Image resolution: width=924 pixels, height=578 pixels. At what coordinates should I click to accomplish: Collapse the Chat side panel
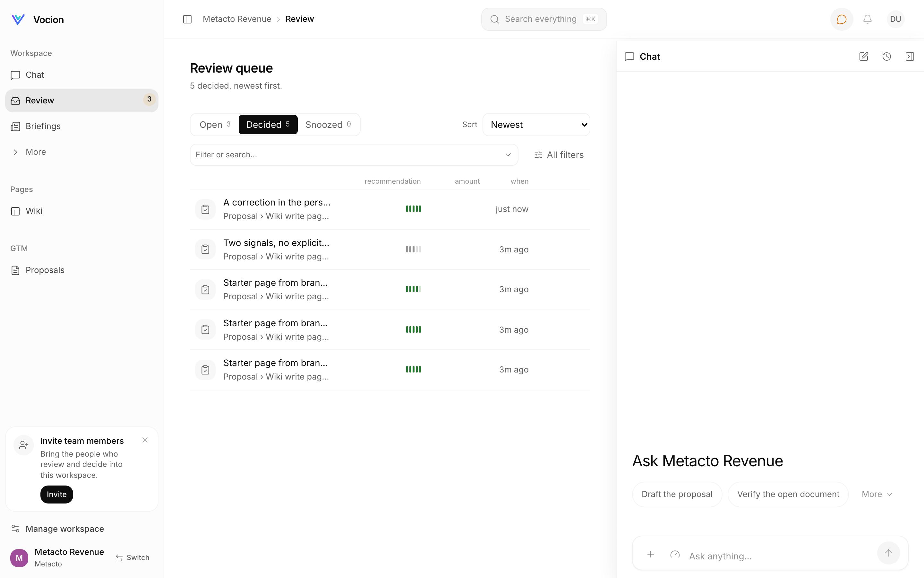point(910,57)
